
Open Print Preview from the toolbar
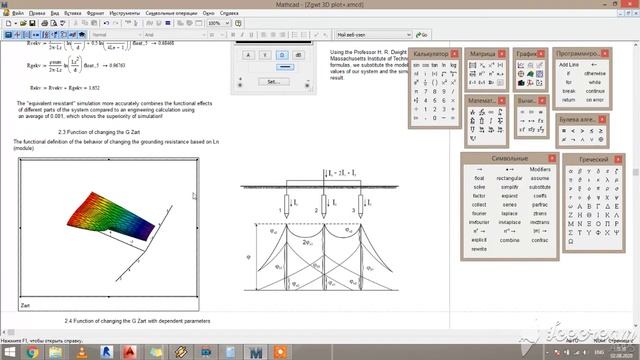[53, 23]
